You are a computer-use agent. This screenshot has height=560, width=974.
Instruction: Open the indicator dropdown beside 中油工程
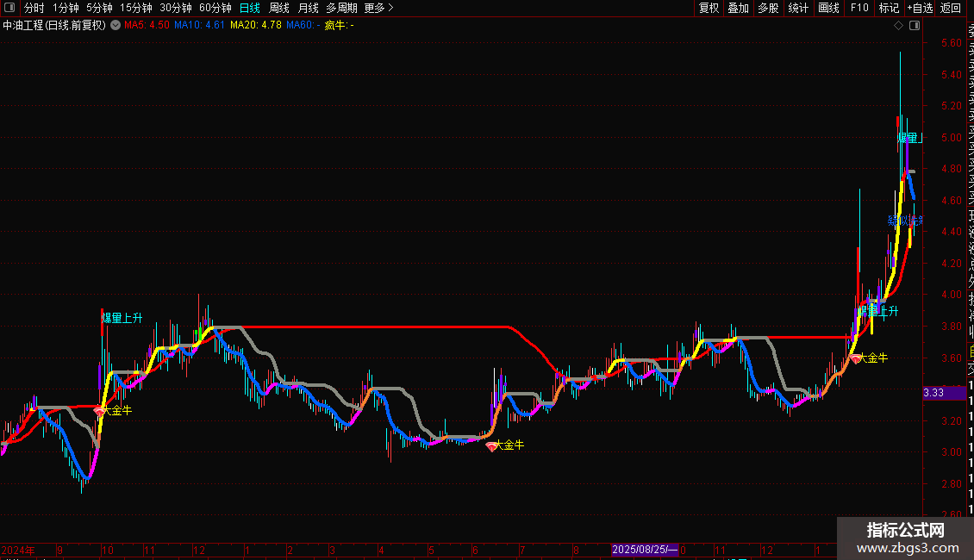click(116, 25)
